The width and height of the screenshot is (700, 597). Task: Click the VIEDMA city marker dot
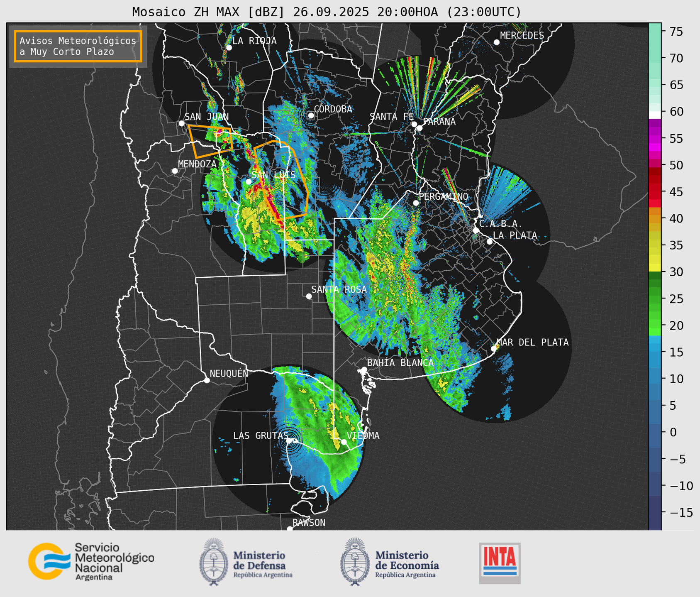tap(344, 442)
